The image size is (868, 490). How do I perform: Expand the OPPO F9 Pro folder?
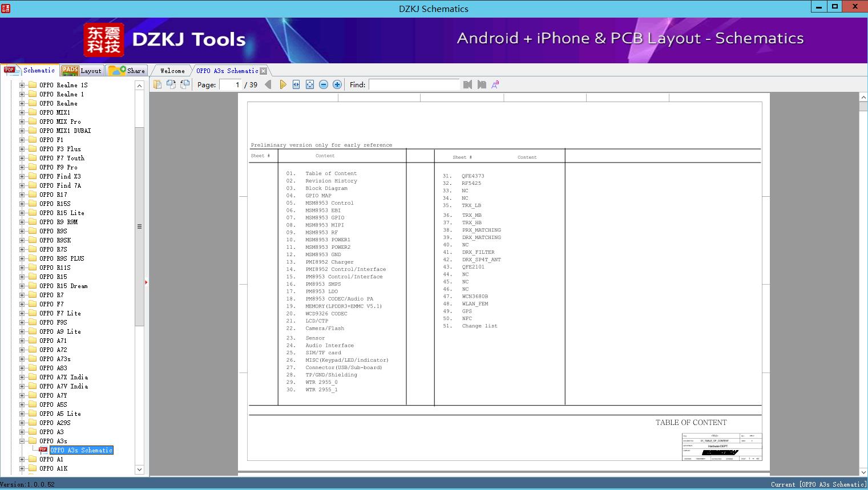(x=22, y=167)
